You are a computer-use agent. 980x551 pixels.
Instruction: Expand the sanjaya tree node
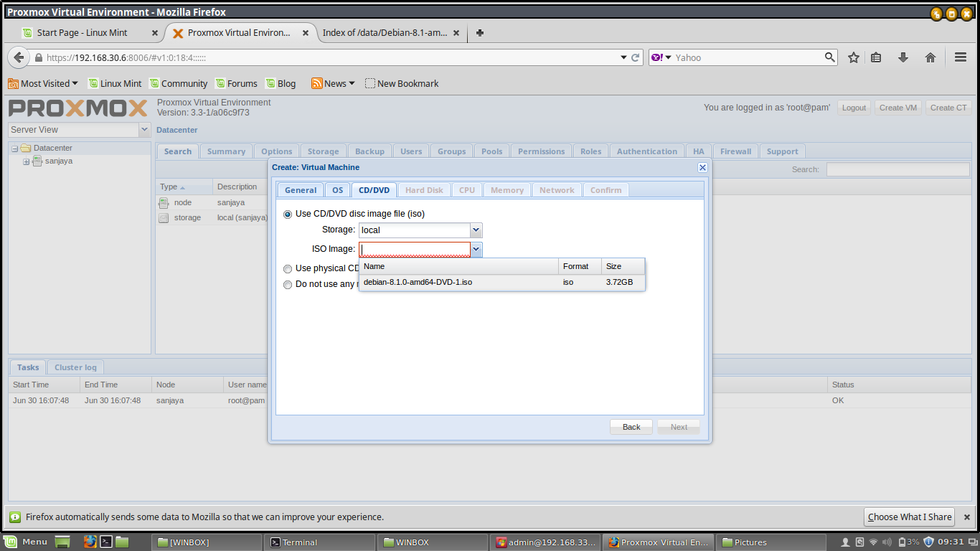pyautogui.click(x=27, y=161)
